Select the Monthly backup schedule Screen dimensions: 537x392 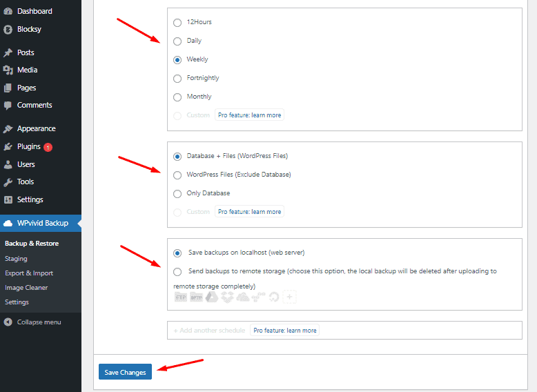177,97
